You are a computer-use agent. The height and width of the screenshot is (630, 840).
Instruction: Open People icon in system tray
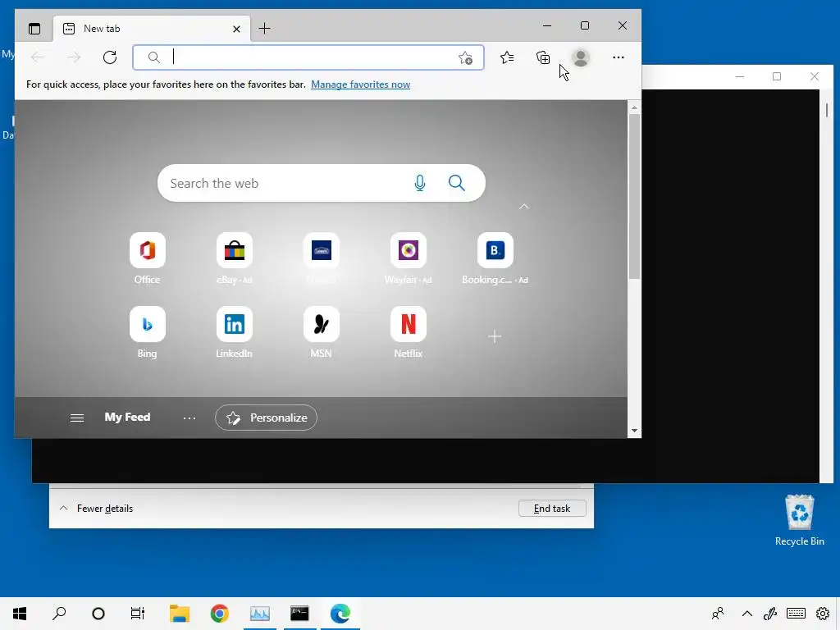(718, 614)
